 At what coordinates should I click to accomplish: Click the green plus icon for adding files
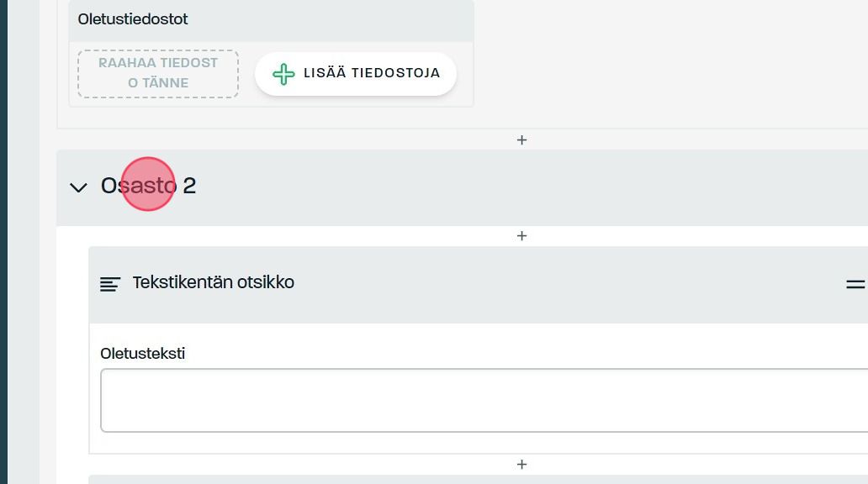pyautogui.click(x=283, y=74)
